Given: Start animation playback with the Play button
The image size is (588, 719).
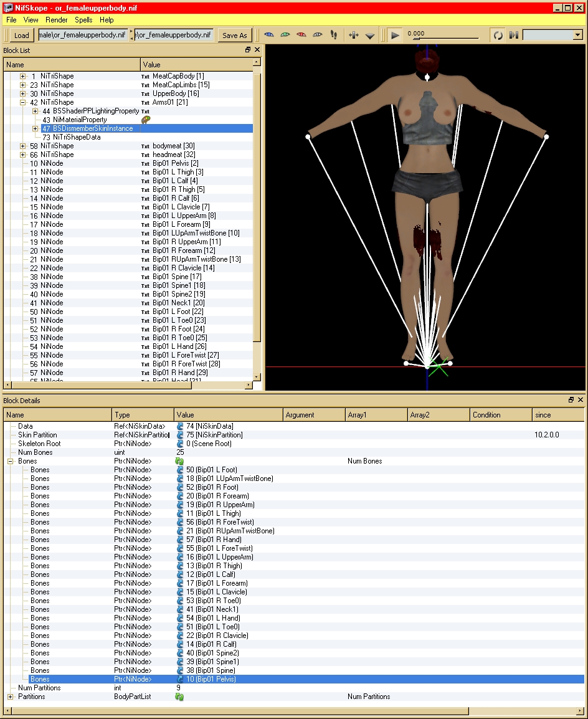Looking at the screenshot, I should point(395,35).
